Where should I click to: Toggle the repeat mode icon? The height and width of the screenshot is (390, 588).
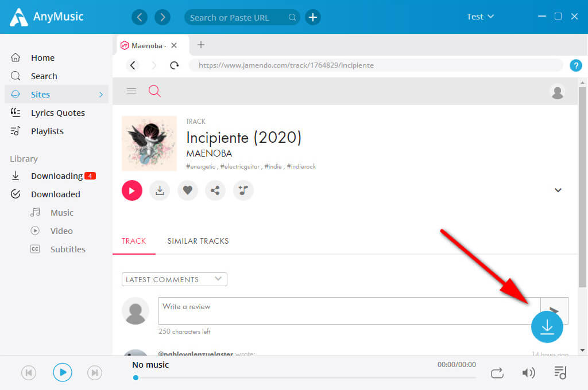(x=497, y=373)
